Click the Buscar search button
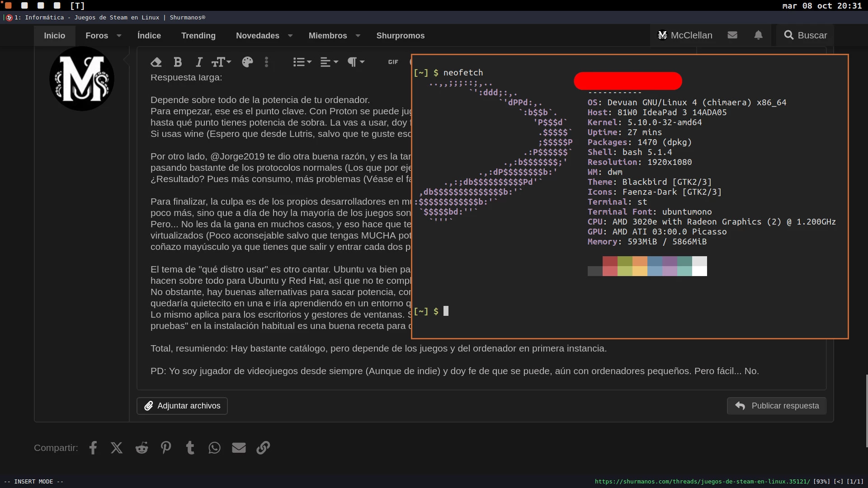This screenshot has width=868, height=488. tap(805, 35)
